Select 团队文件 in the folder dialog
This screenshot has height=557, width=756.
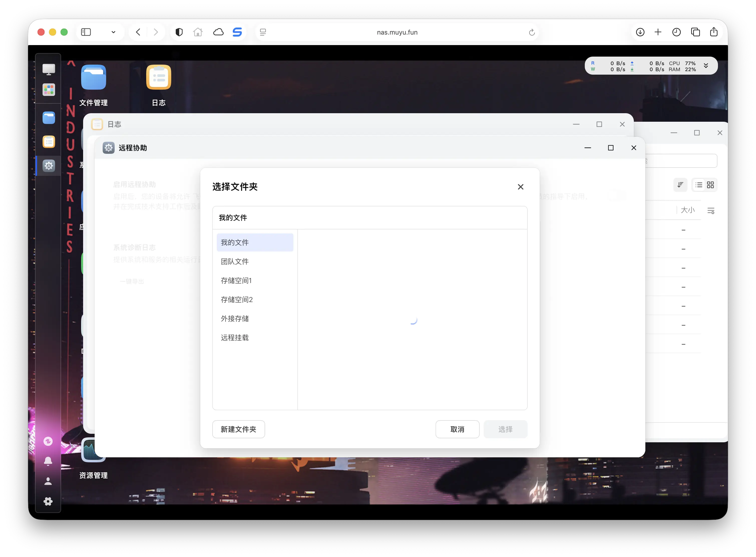pyautogui.click(x=235, y=261)
